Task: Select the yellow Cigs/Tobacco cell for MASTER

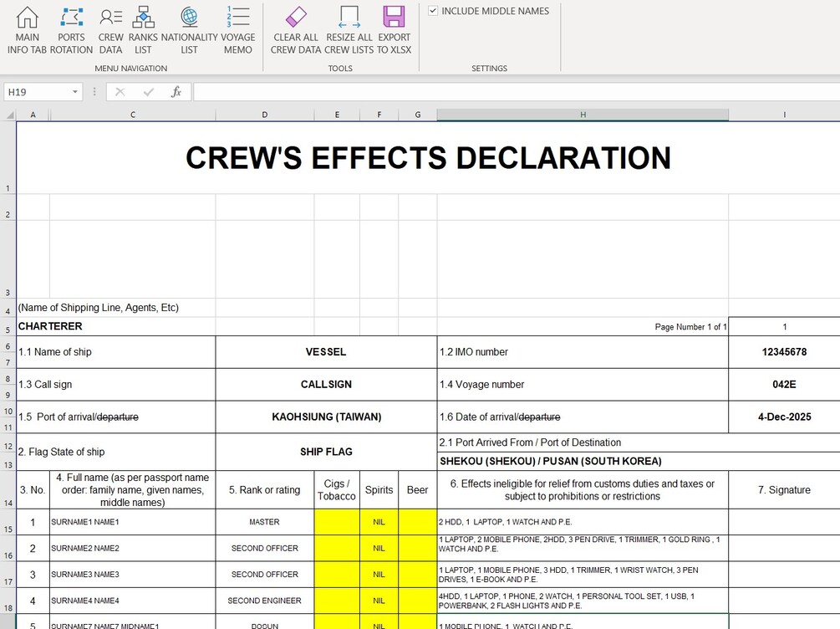Action: tap(337, 522)
